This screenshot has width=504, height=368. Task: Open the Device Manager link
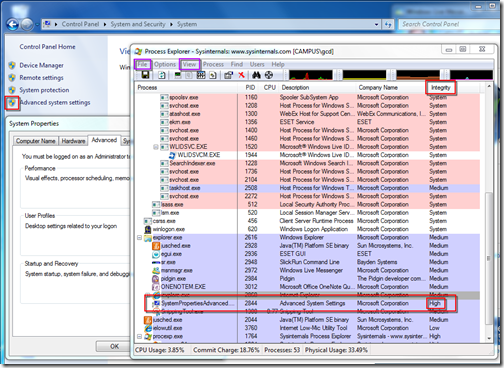(41, 65)
